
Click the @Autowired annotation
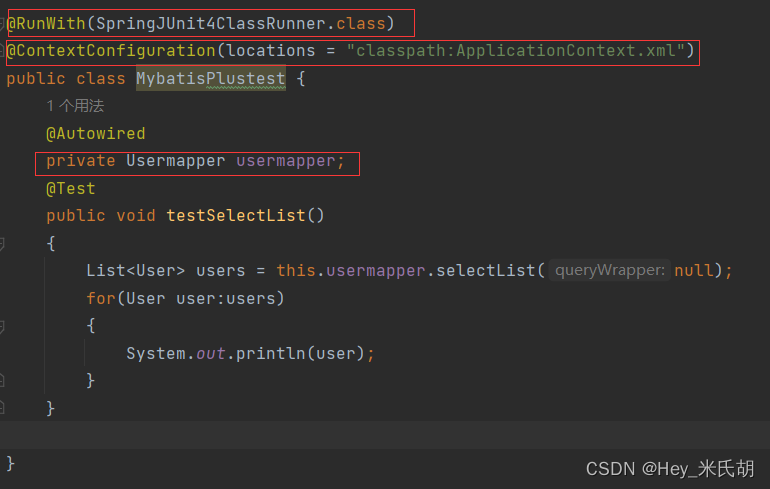tap(96, 134)
